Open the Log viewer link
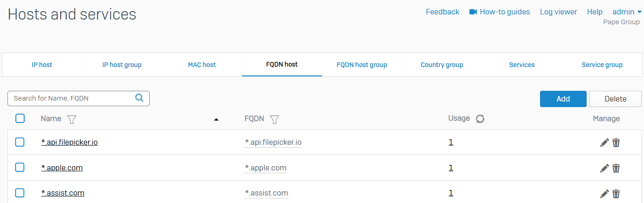The width and height of the screenshot is (644, 203). coord(558,12)
